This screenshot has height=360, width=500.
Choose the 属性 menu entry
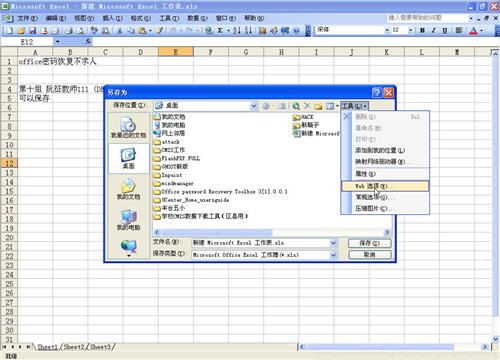coord(385,174)
